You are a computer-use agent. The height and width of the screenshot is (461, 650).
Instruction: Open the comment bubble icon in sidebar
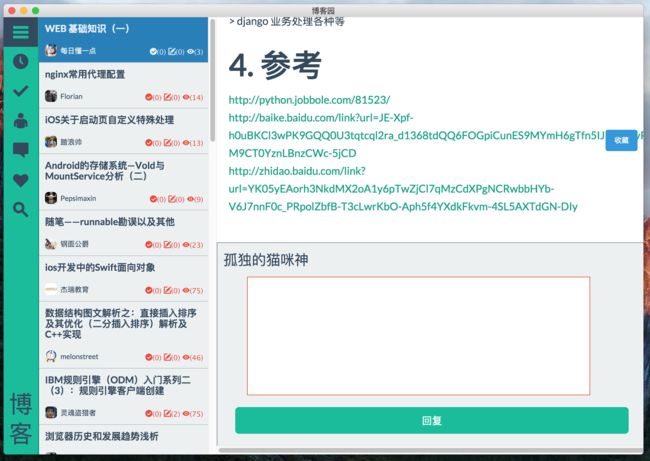pyautogui.click(x=20, y=150)
